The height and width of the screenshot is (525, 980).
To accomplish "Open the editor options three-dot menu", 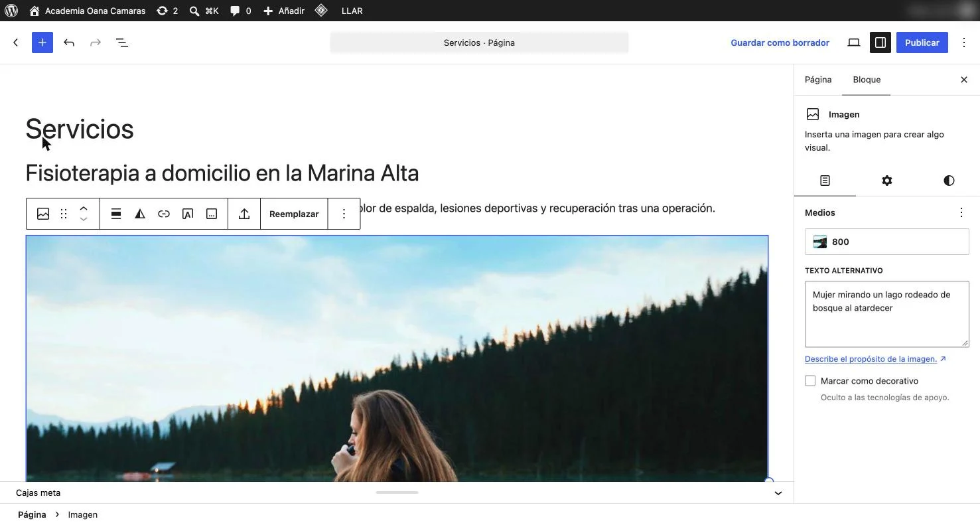I will tap(965, 42).
